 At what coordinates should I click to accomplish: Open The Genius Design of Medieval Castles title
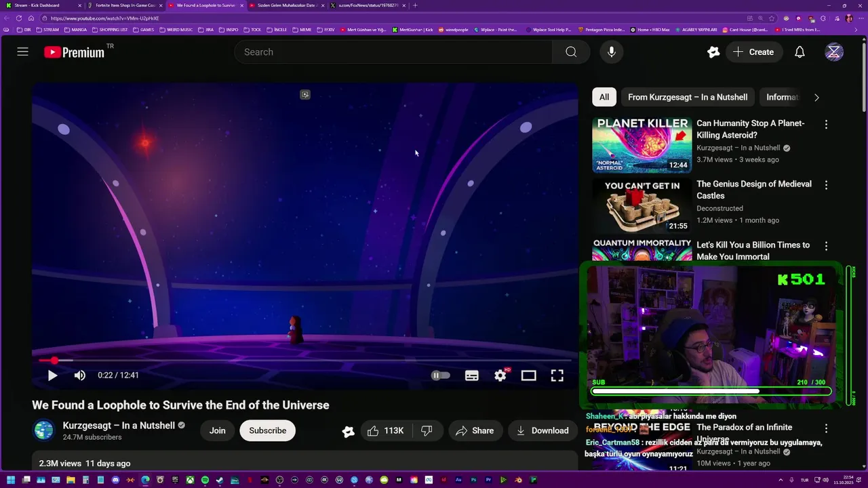pyautogui.click(x=754, y=190)
